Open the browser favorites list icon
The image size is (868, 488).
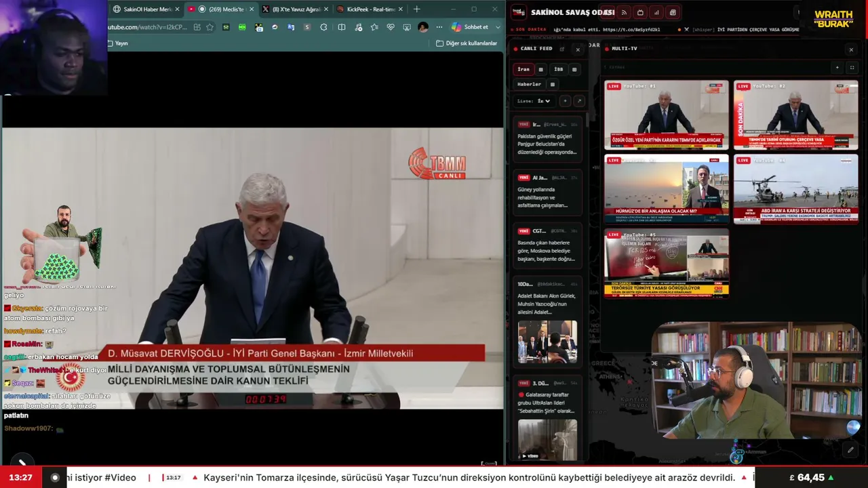point(374,27)
